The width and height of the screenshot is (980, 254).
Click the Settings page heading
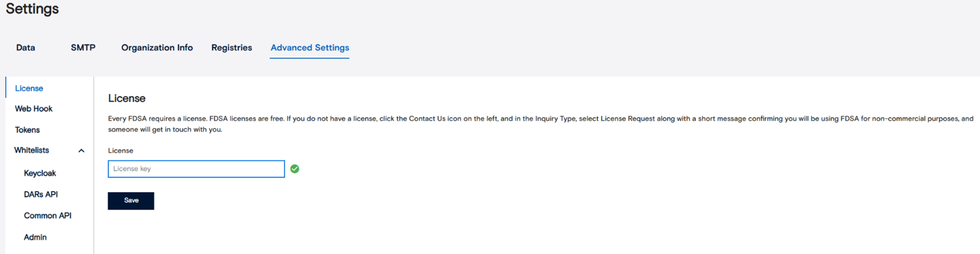[32, 9]
